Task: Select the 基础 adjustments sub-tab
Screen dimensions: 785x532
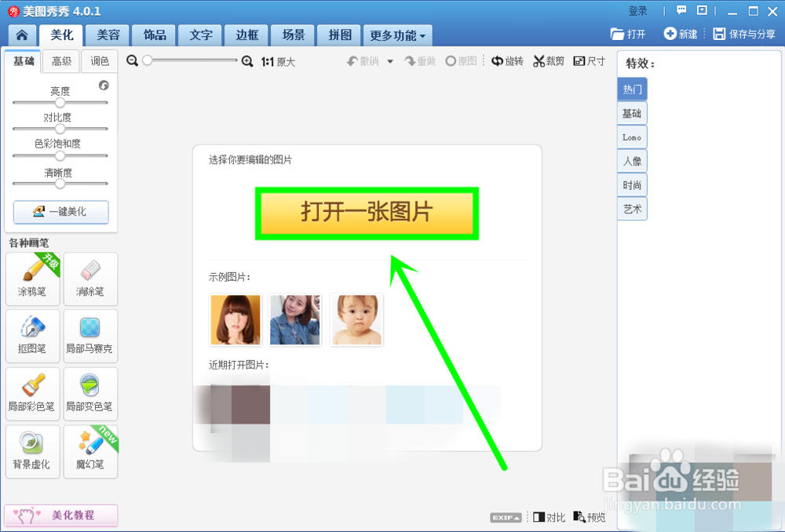Action: pyautogui.click(x=24, y=61)
